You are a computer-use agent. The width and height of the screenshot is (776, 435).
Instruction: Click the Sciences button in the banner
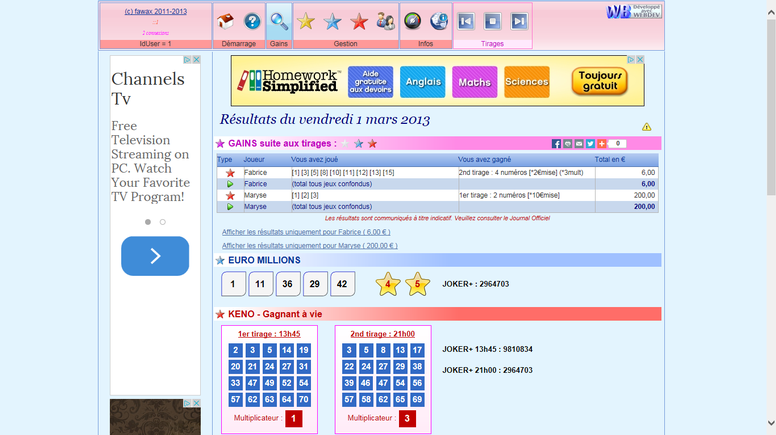[x=527, y=82]
